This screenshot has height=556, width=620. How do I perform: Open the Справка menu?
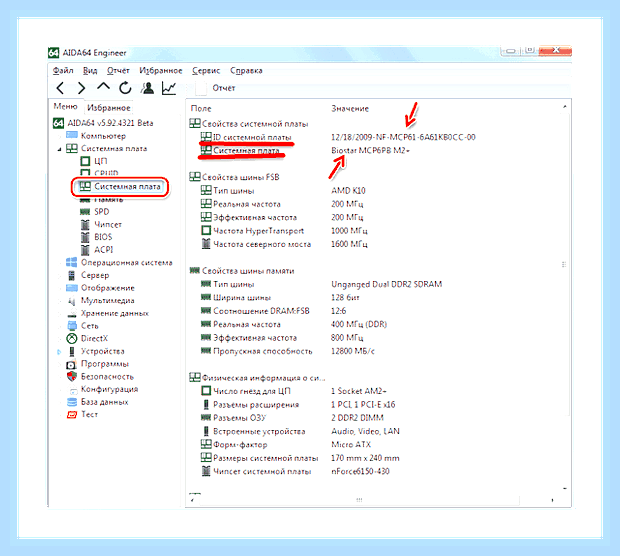coord(246,70)
